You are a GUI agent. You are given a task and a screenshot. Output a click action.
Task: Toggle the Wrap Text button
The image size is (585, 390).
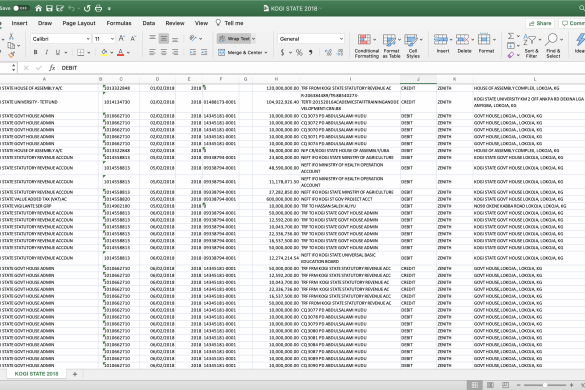234,38
